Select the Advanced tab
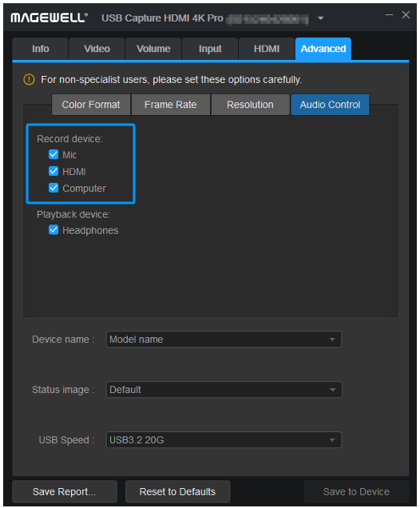The width and height of the screenshot is (420, 508). (x=323, y=49)
